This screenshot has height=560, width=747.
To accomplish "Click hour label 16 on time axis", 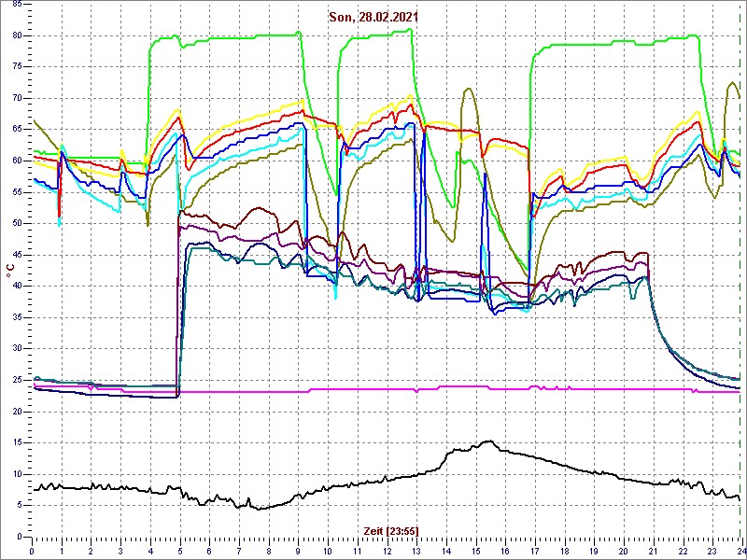I will pyautogui.click(x=505, y=550).
